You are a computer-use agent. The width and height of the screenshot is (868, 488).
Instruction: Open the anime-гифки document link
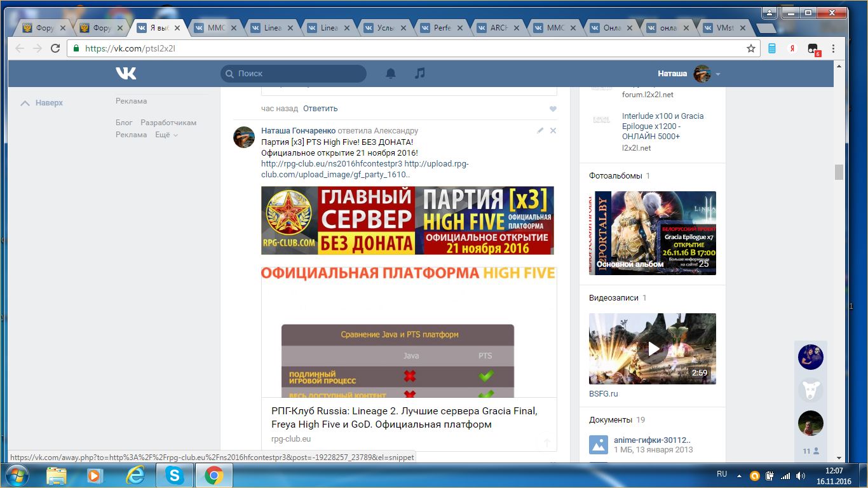[652, 440]
